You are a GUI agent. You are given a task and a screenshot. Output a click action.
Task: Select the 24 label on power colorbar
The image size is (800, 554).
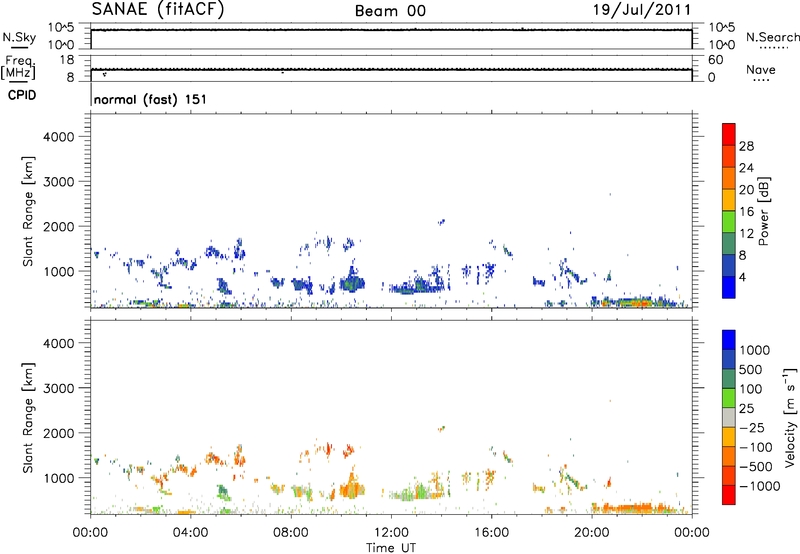[x=746, y=168]
